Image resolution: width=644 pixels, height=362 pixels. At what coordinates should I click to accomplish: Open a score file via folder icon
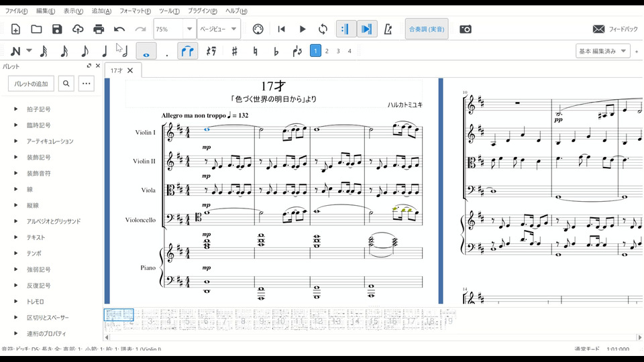point(36,29)
